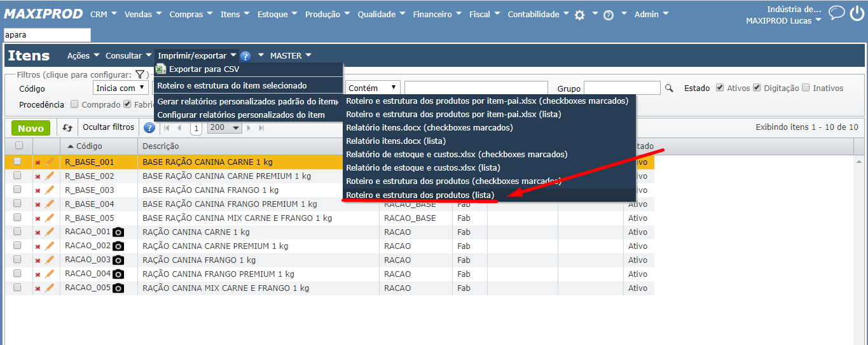
Task: Click the filter funnel icon
Action: pos(140,74)
